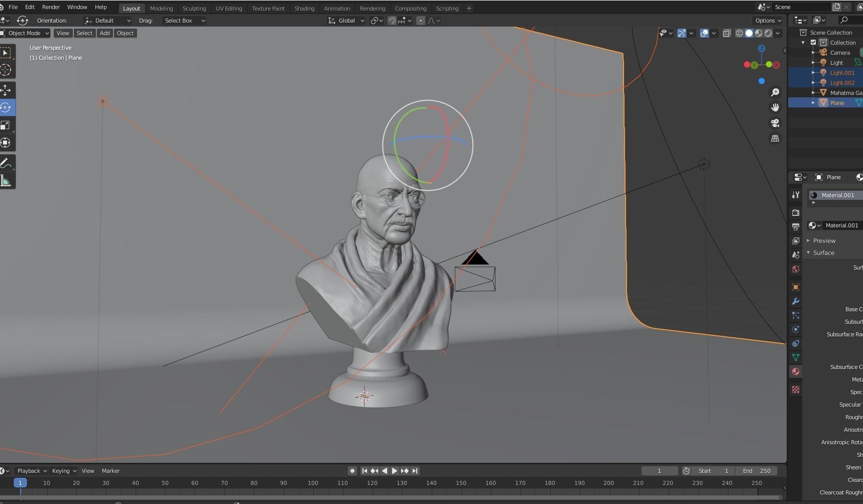This screenshot has width=863, height=504.
Task: Switch to the Shading workspace tab
Action: tap(304, 9)
